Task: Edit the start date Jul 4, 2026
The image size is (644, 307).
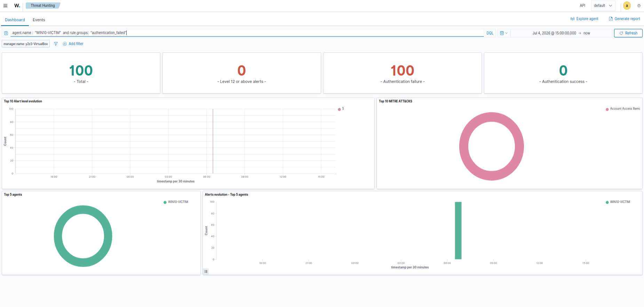Action: click(554, 33)
